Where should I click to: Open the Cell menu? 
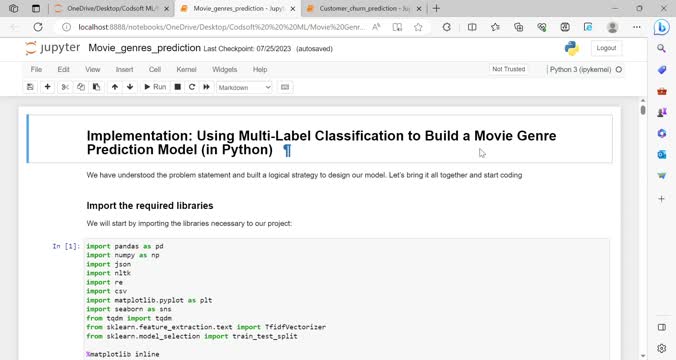tap(155, 69)
